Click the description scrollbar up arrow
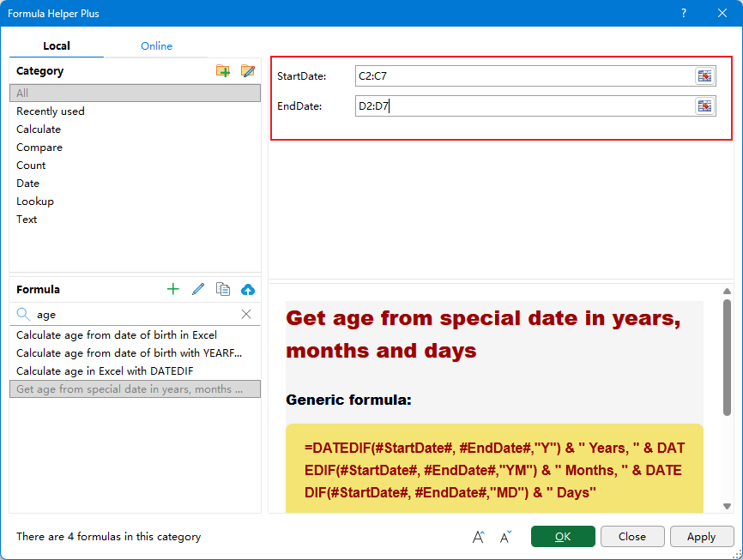Viewport: 743px width, 560px height. (727, 291)
